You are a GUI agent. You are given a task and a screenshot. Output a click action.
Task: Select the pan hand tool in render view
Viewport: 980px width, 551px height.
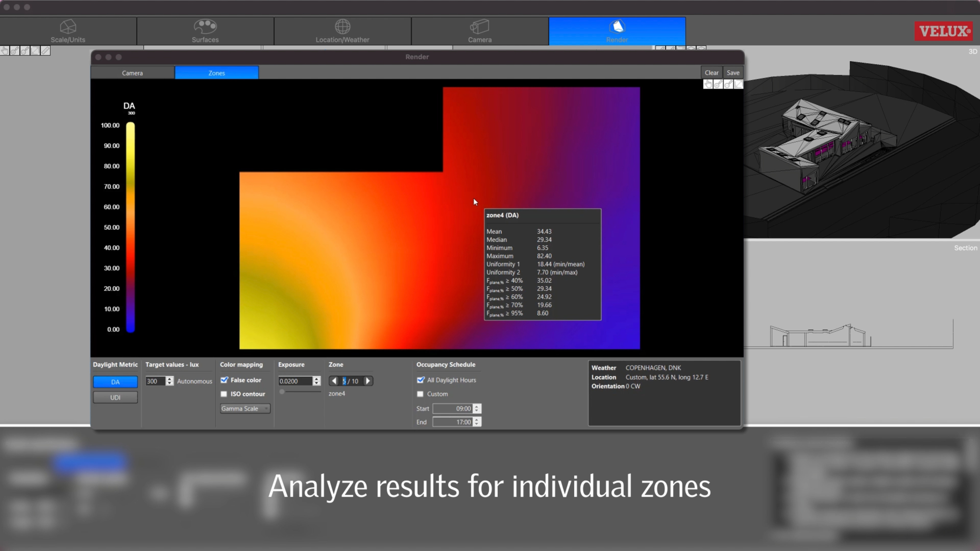pos(708,84)
